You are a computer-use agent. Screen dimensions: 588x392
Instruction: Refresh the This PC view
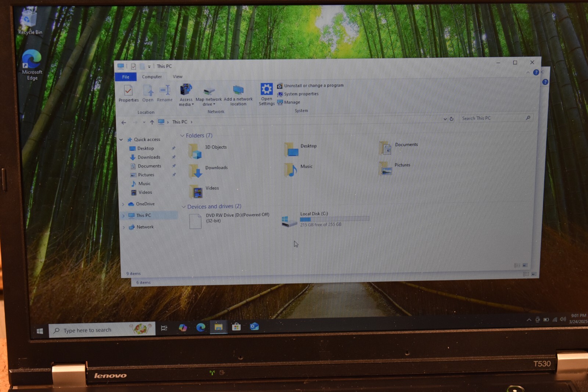click(452, 119)
